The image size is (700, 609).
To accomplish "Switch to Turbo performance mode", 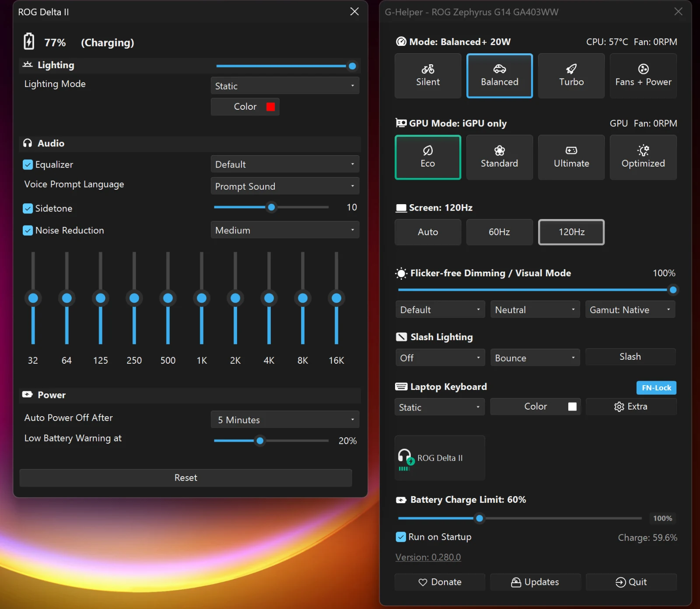I will (x=571, y=76).
